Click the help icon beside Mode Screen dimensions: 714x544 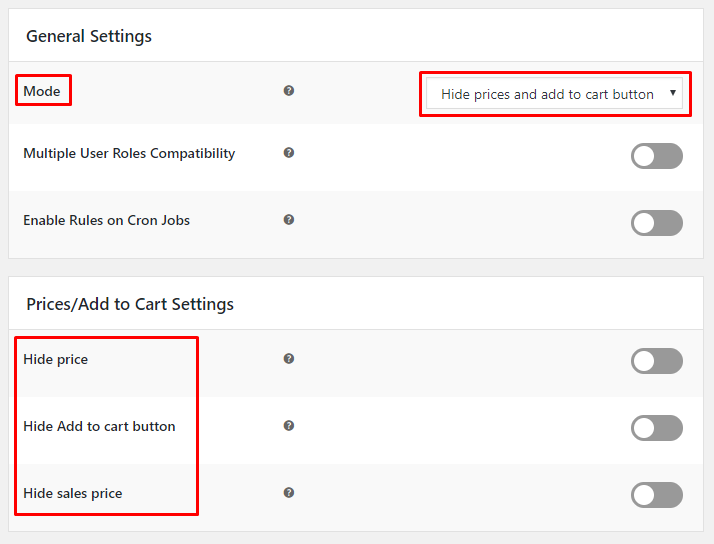[x=289, y=91]
